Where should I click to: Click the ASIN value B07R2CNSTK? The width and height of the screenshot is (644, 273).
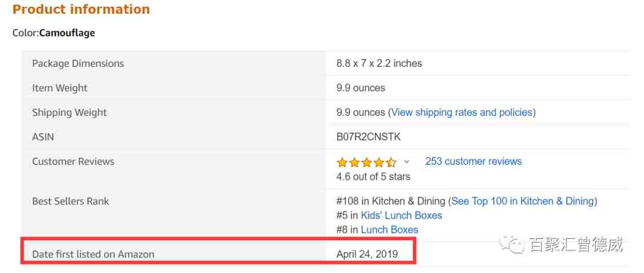[369, 137]
